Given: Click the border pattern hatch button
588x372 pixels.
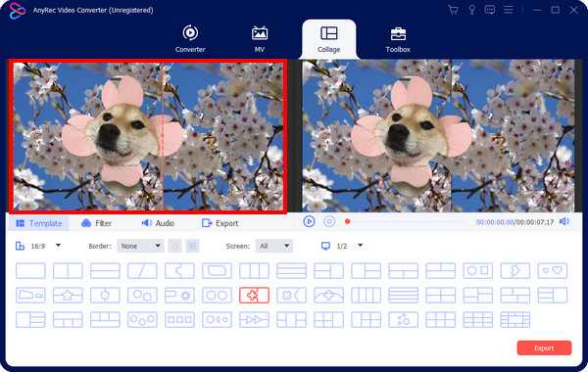Looking at the screenshot, I should 192,246.
